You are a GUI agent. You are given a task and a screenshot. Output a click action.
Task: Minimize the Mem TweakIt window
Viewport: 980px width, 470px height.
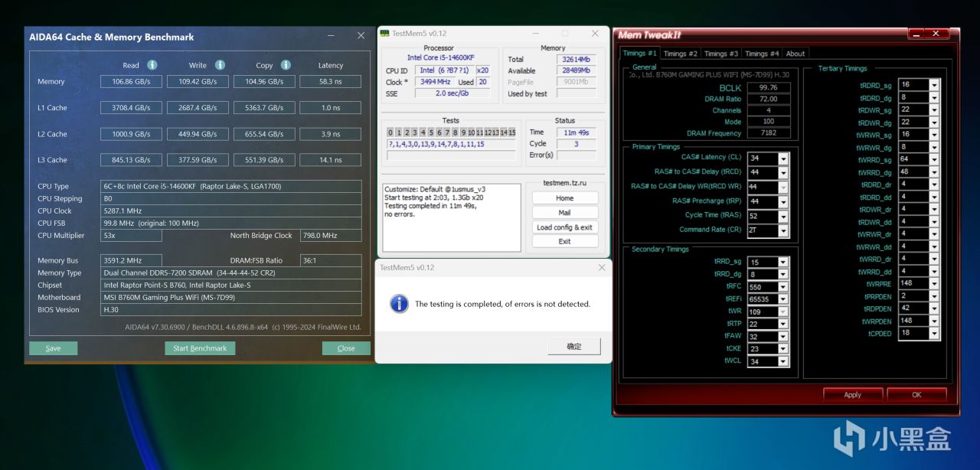click(917, 34)
